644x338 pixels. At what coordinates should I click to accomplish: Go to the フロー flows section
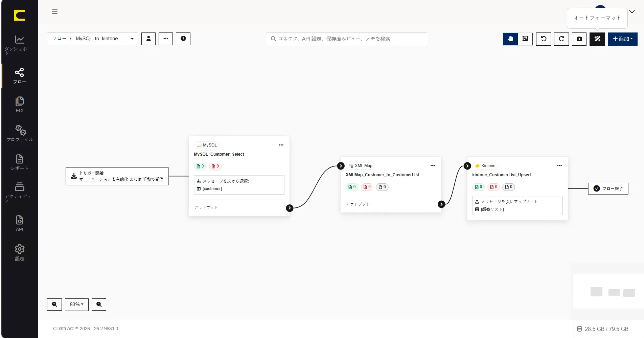click(x=20, y=76)
